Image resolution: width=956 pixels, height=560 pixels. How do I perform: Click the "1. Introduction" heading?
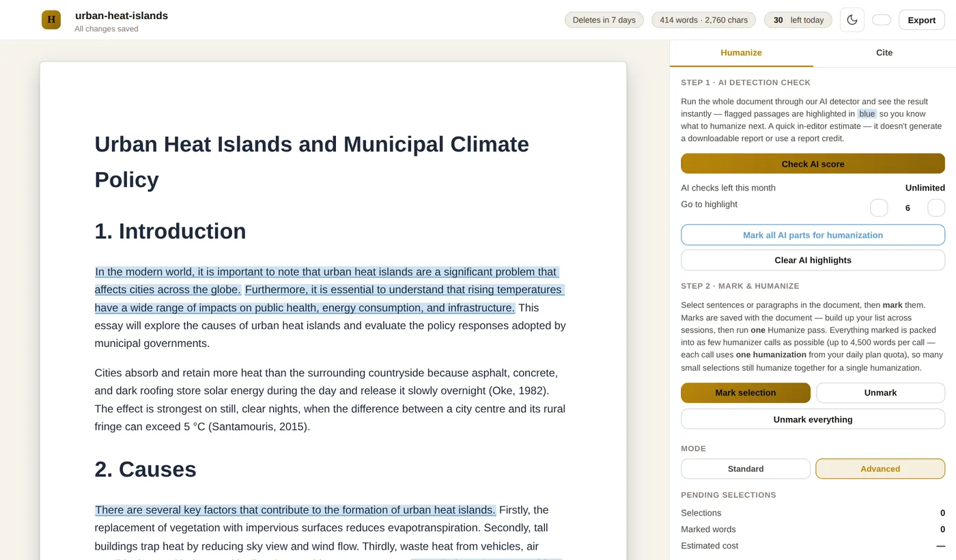click(x=170, y=232)
